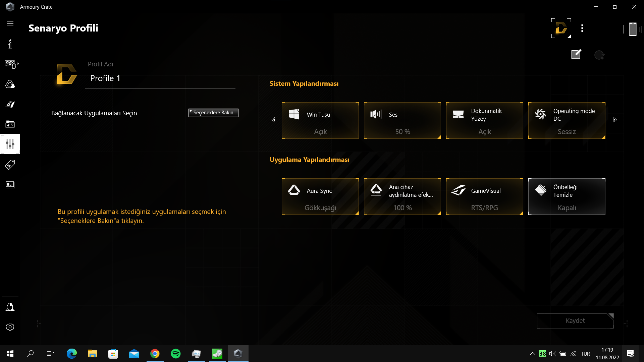This screenshot has height=362, width=644.
Task: Open the Ses volume 50% tile
Action: click(x=402, y=120)
